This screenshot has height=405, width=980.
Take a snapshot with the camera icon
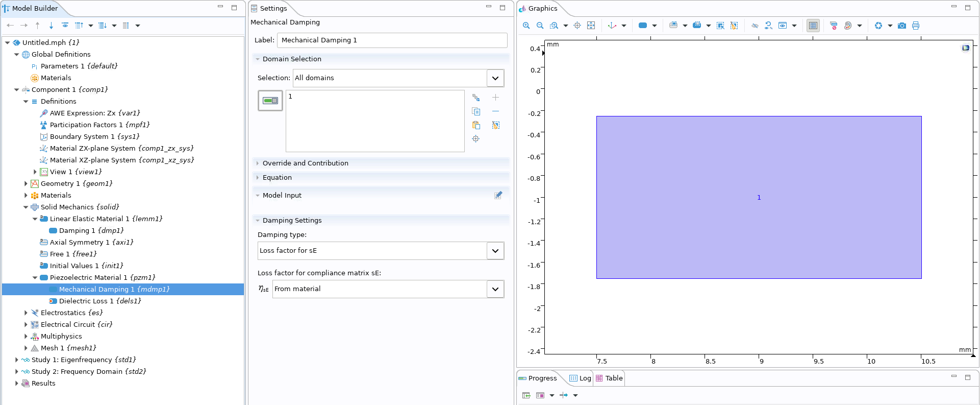[902, 26]
